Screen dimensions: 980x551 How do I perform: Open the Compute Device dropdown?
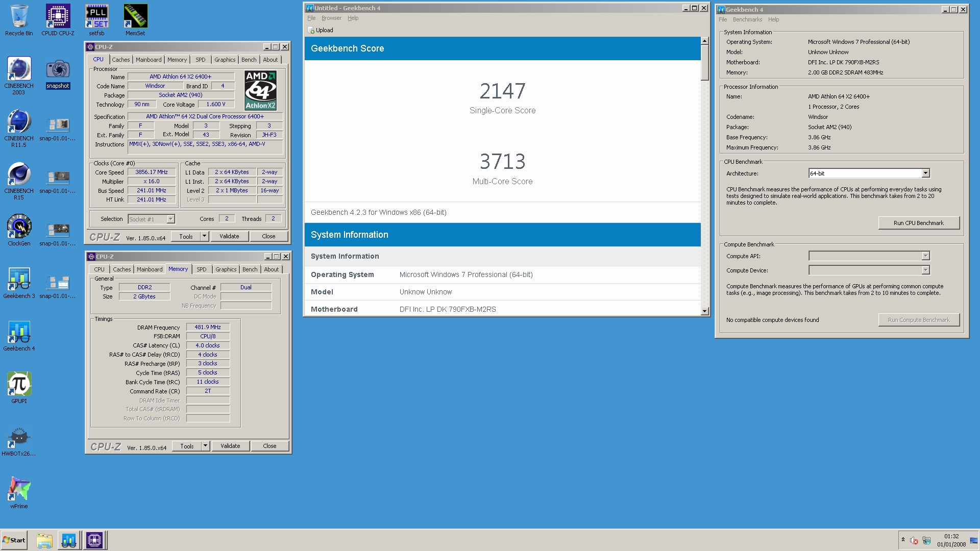pyautogui.click(x=925, y=270)
